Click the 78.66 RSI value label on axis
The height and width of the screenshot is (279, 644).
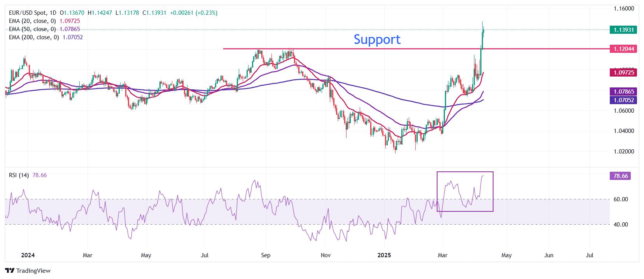coord(620,176)
